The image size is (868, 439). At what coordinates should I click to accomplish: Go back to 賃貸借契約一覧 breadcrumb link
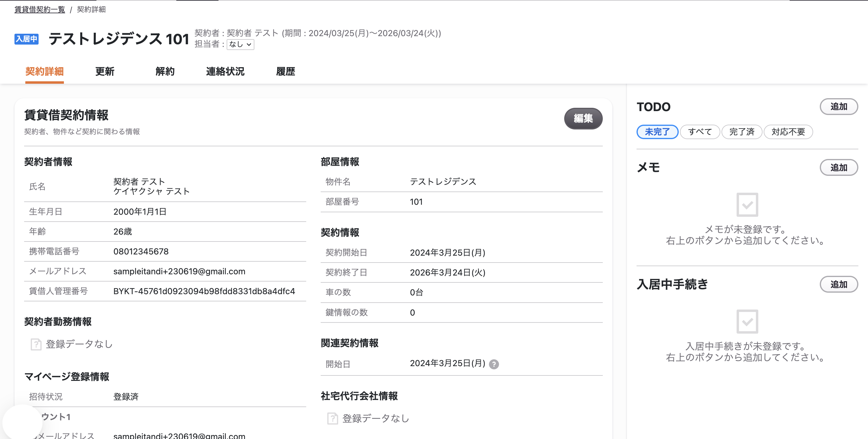[x=40, y=9]
